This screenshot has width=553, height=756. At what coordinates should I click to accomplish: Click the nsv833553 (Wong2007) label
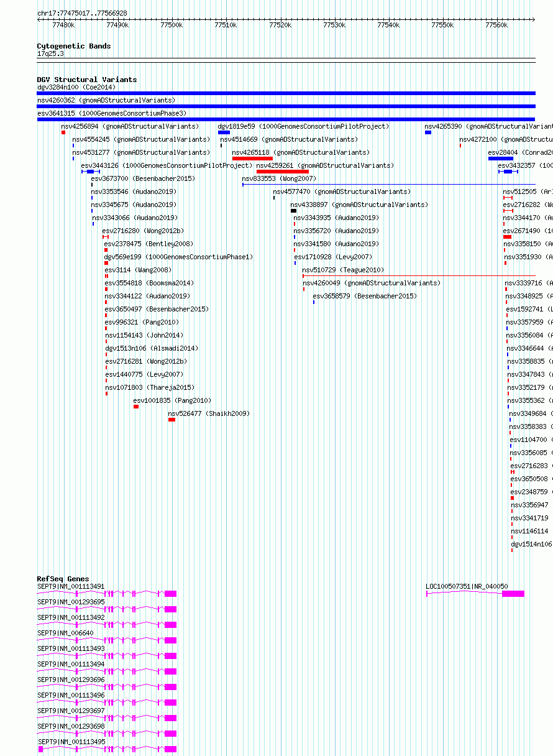click(x=279, y=178)
